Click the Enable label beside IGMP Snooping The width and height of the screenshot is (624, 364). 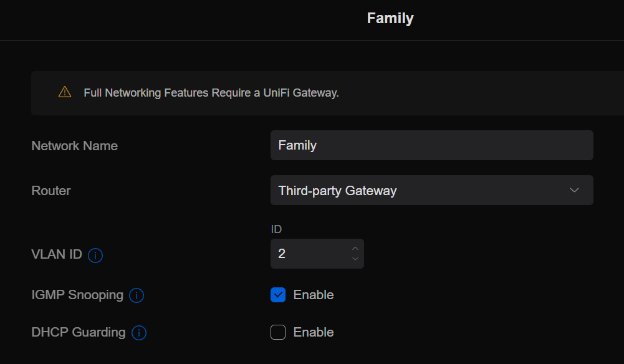click(x=314, y=295)
